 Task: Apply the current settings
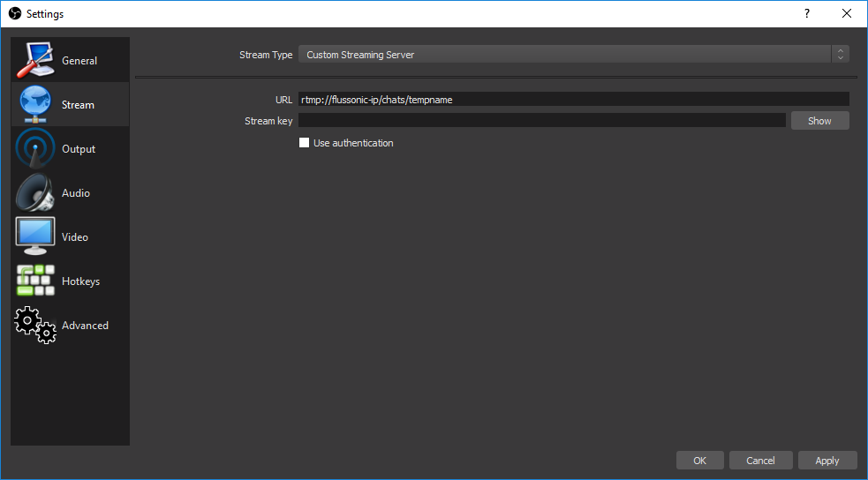pos(826,461)
